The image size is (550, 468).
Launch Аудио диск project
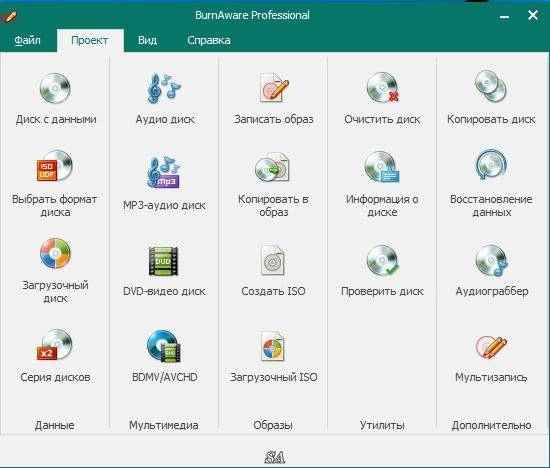[x=165, y=99]
